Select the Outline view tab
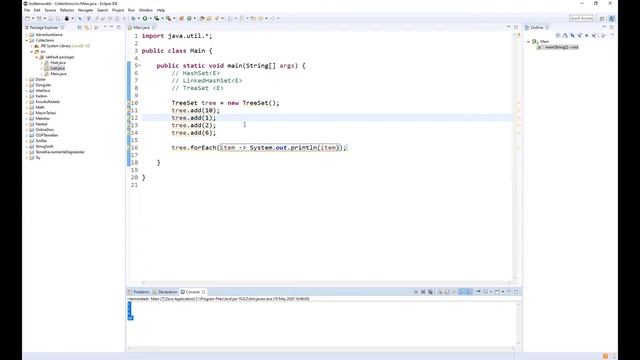 (536, 27)
